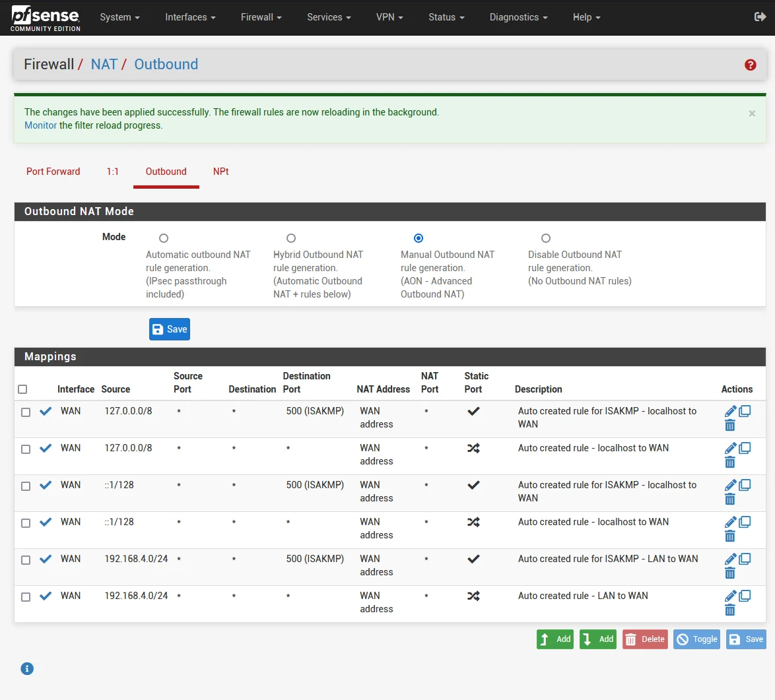Screen dimensions: 775x700
Task: Copy the first ISAKMP localhost mapping
Action: [745, 411]
